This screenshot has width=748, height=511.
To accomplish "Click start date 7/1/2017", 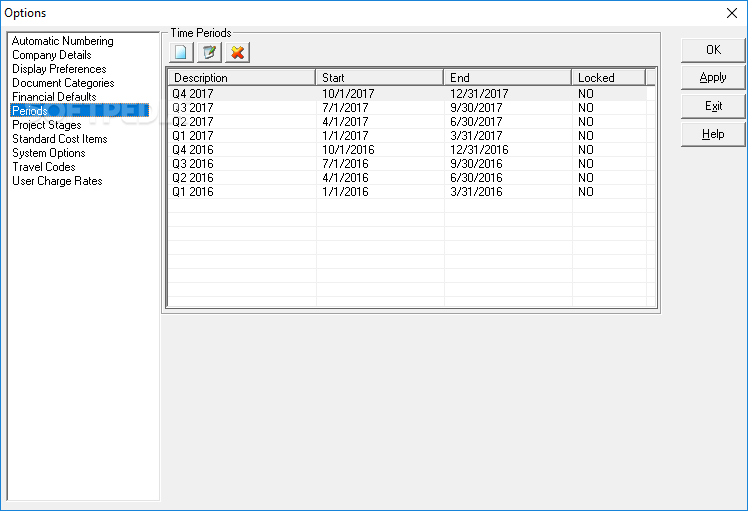I will (x=345, y=108).
